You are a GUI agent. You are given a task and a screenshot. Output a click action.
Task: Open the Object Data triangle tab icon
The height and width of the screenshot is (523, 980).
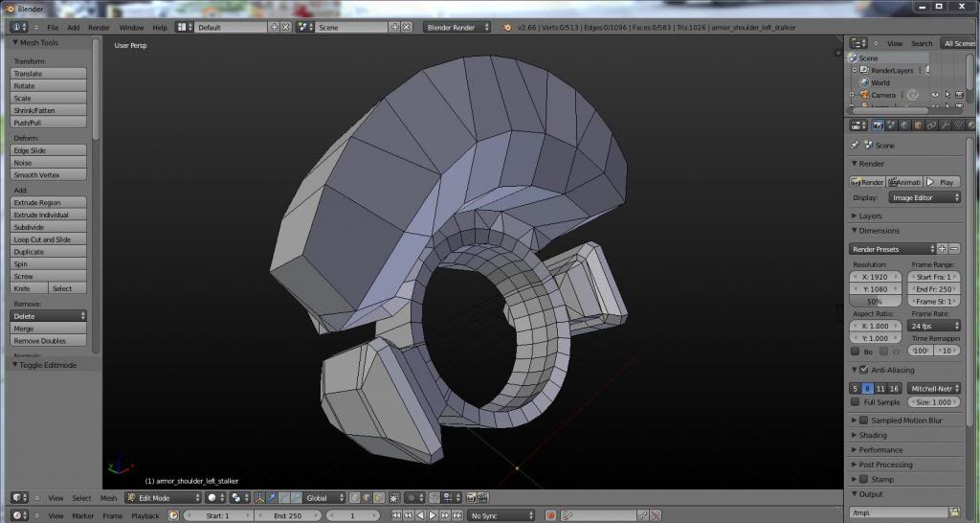pos(958,125)
